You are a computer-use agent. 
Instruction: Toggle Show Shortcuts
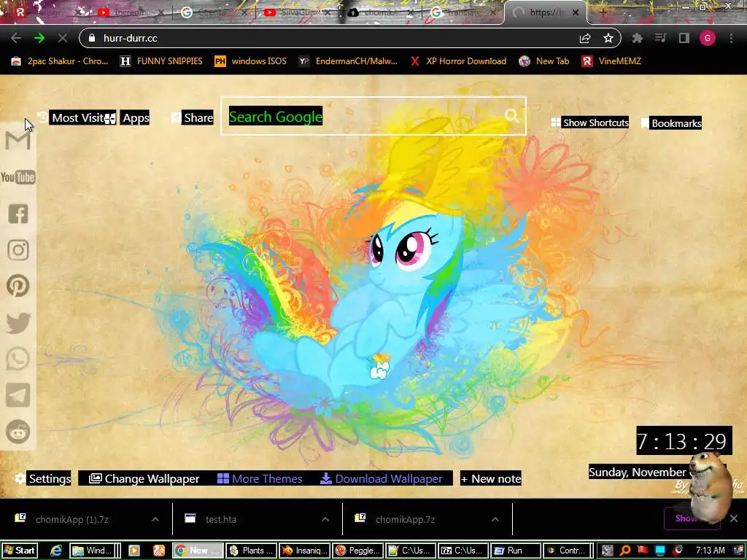590,122
